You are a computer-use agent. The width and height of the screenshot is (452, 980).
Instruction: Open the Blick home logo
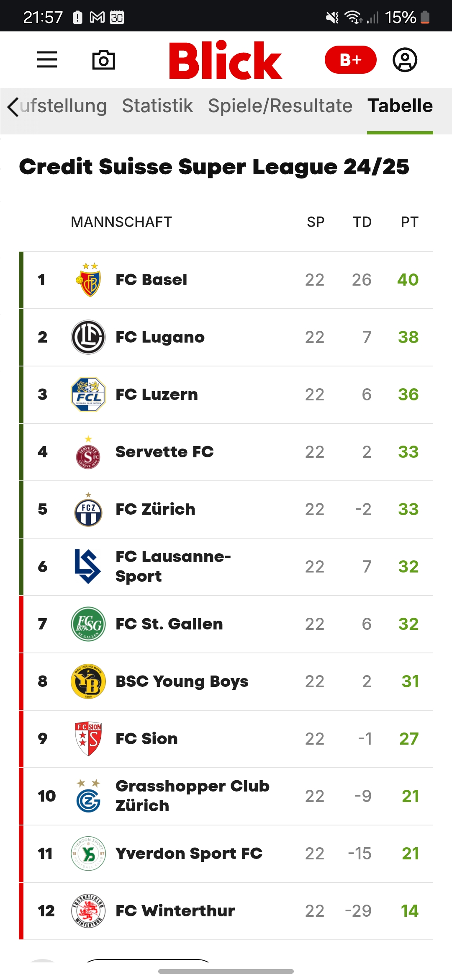226,60
